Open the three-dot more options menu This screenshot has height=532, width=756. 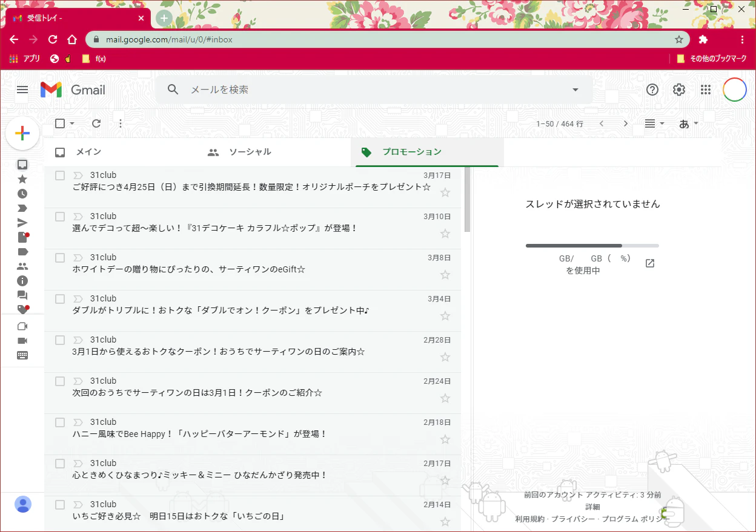[x=121, y=123]
